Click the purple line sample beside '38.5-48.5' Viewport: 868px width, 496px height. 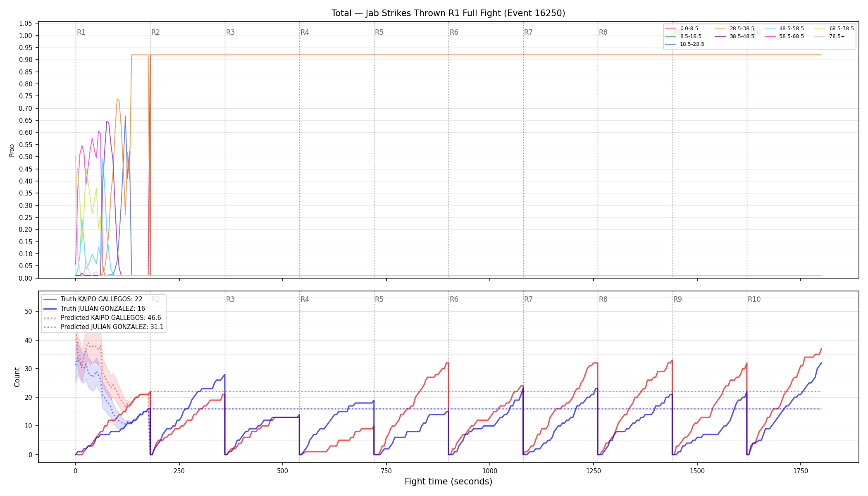click(720, 36)
